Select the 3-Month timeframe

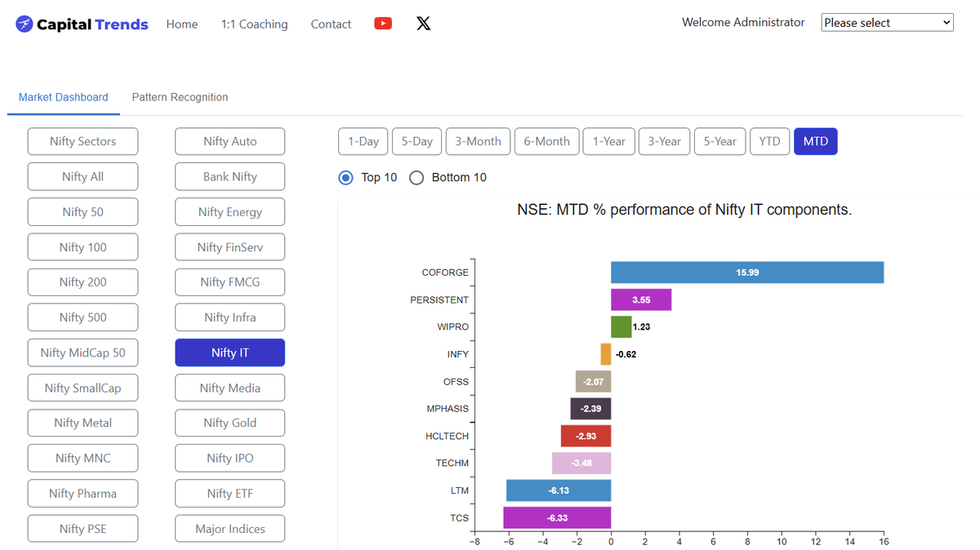pyautogui.click(x=479, y=141)
